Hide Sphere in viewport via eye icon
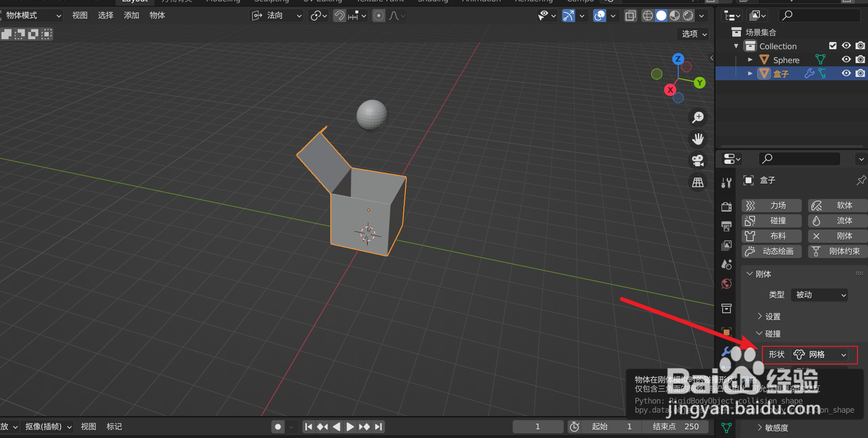Image resolution: width=868 pixels, height=438 pixels. click(x=846, y=60)
